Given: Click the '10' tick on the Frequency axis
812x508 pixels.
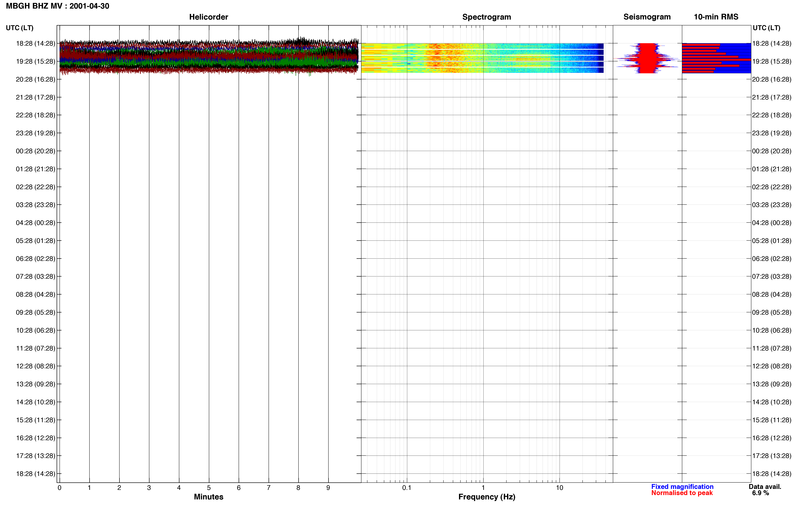Looking at the screenshot, I should coord(559,488).
